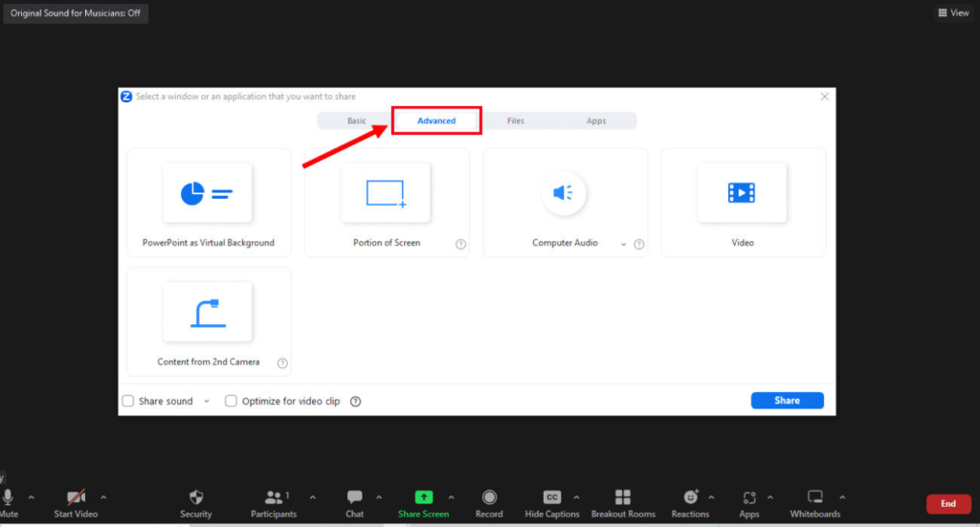Close the share selection dialog
This screenshot has width=980, height=527.
coord(824,97)
